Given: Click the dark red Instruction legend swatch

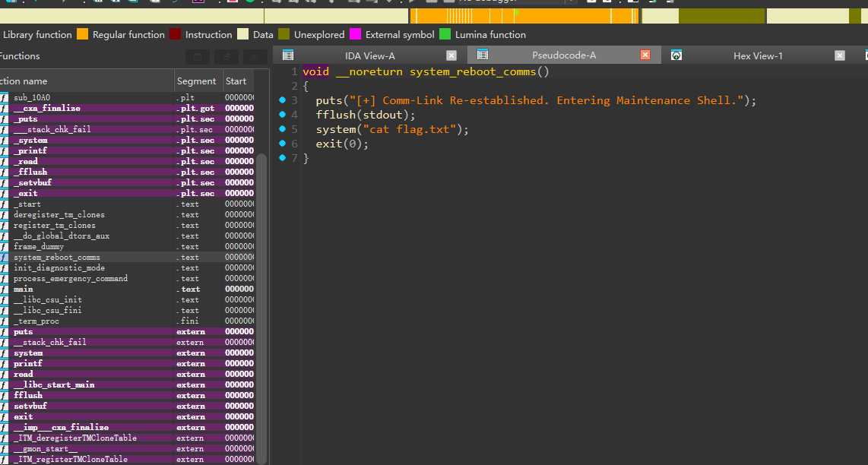Looking at the screenshot, I should 175,34.
